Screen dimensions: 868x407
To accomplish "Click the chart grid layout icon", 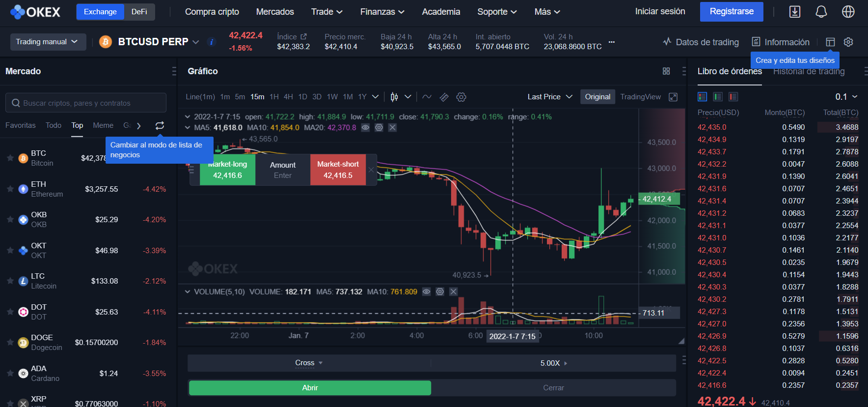I will coord(666,71).
